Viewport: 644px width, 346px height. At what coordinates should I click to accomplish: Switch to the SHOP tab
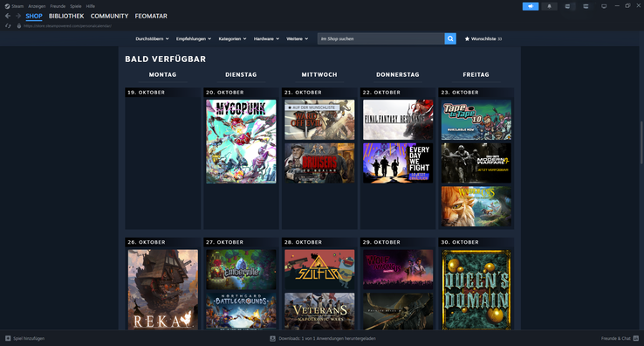point(34,16)
